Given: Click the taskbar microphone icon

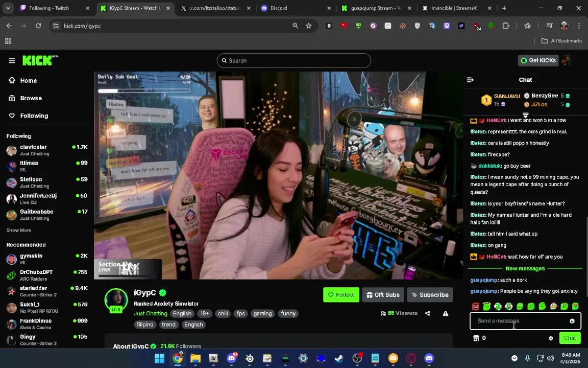Looking at the screenshot, I should (x=527, y=358).
